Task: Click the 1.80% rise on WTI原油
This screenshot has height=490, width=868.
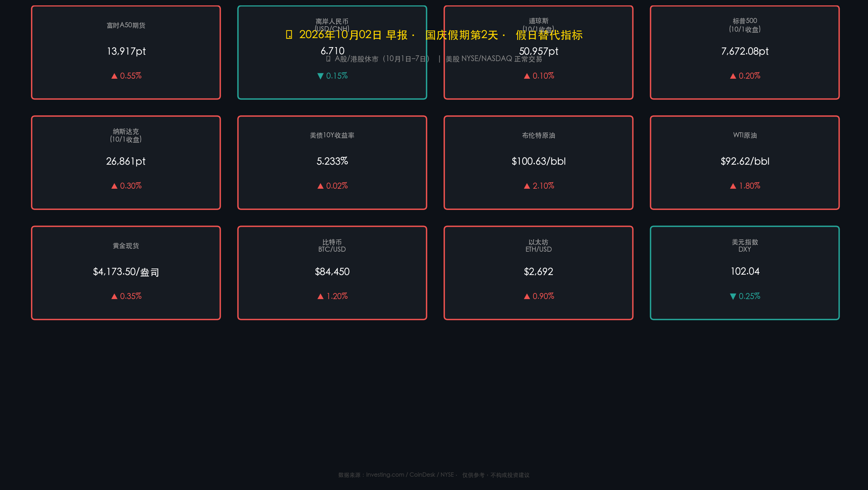Action: pos(745,186)
